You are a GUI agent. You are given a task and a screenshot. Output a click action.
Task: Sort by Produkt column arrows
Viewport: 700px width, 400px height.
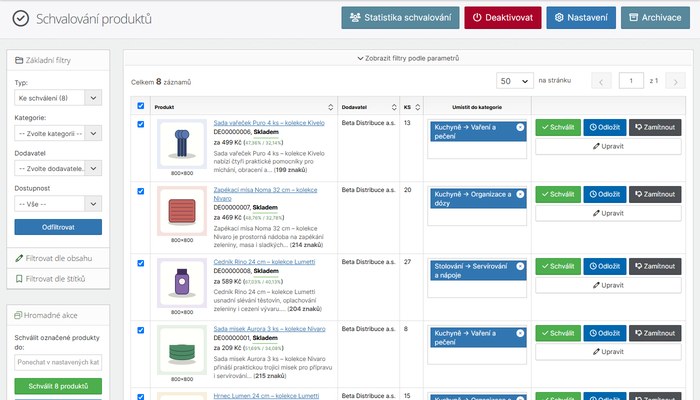[x=330, y=107]
